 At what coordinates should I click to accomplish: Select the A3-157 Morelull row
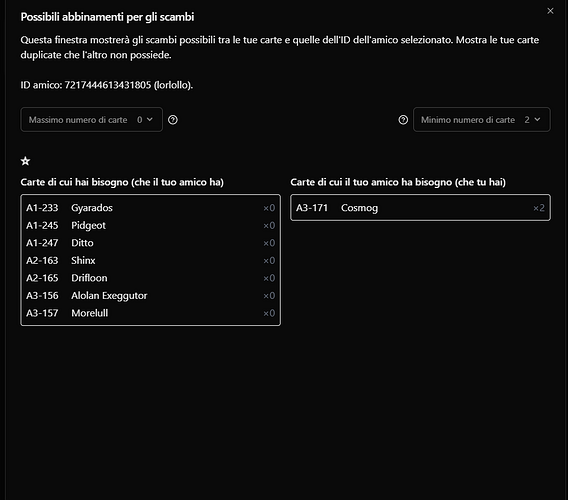(150, 313)
